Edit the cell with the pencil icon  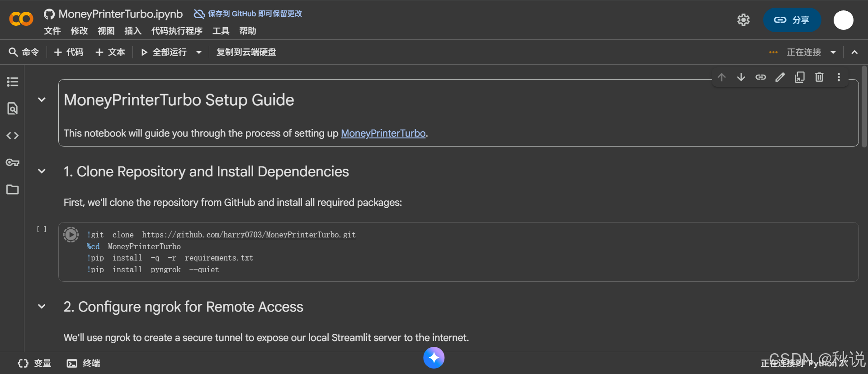(780, 77)
